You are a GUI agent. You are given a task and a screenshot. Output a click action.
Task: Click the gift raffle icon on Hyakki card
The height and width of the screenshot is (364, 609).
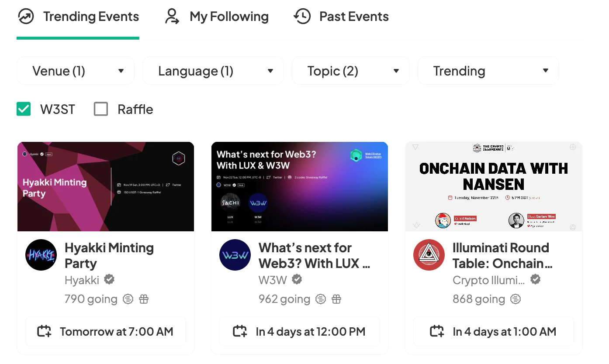[144, 299]
